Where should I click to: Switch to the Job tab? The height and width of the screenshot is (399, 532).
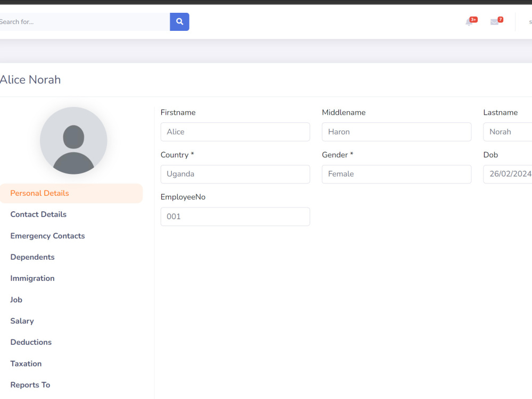[16, 300]
